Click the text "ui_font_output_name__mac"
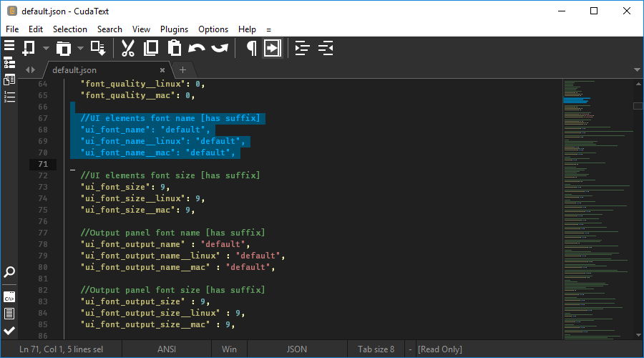644x358 pixels. [145, 267]
